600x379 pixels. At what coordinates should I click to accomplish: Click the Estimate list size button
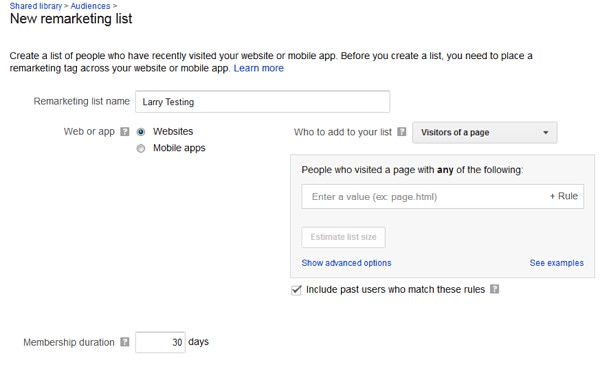tap(343, 237)
